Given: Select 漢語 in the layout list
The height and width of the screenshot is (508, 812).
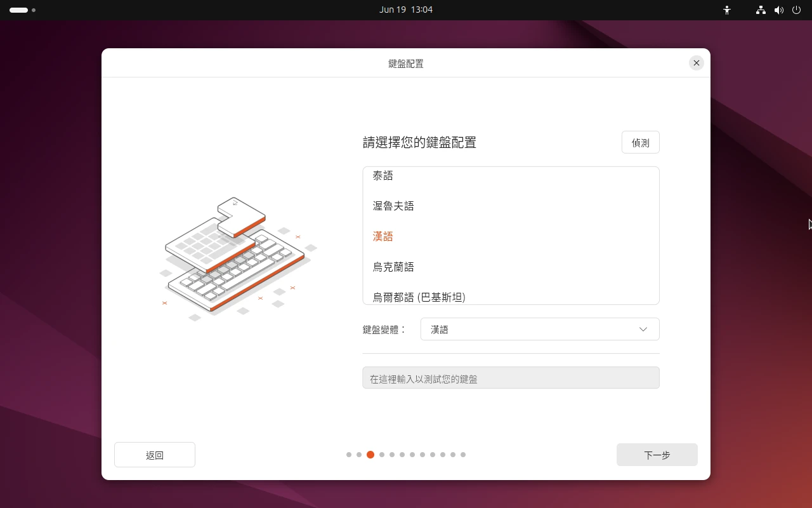Looking at the screenshot, I should [511, 236].
